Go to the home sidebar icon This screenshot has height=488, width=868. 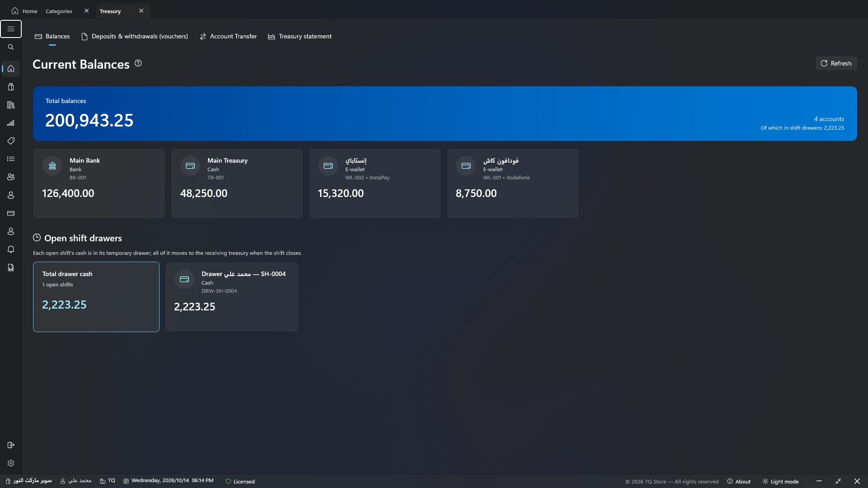11,69
